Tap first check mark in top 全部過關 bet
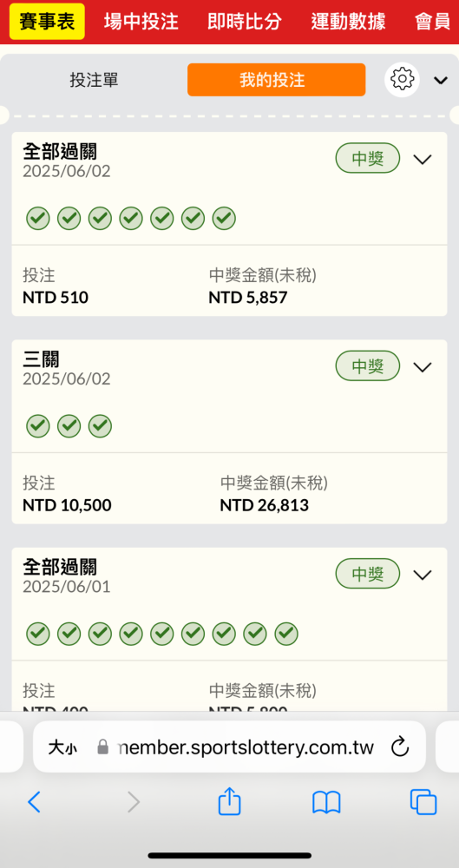The width and height of the screenshot is (459, 868). [38, 219]
